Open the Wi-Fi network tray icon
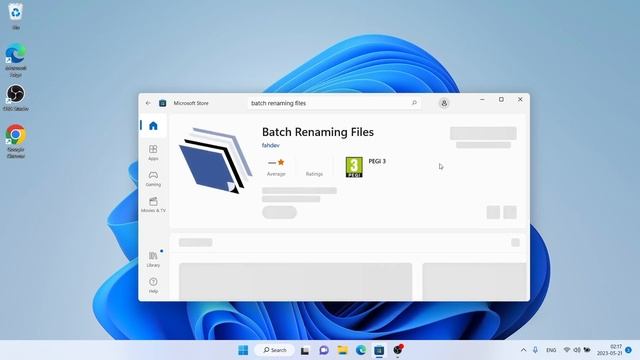The width and height of the screenshot is (640, 360). 567,350
